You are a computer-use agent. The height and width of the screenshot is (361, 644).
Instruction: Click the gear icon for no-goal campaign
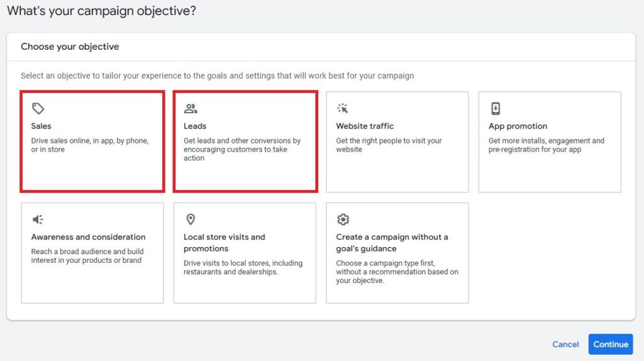343,219
